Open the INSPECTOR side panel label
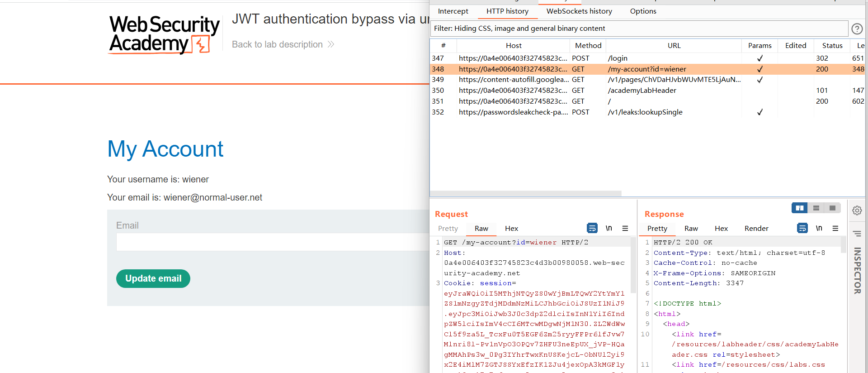The height and width of the screenshot is (373, 868). 857,270
